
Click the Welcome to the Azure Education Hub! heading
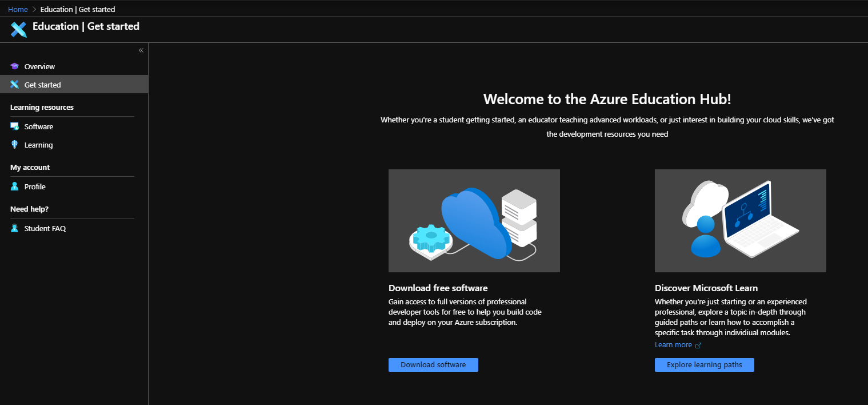pyautogui.click(x=607, y=99)
